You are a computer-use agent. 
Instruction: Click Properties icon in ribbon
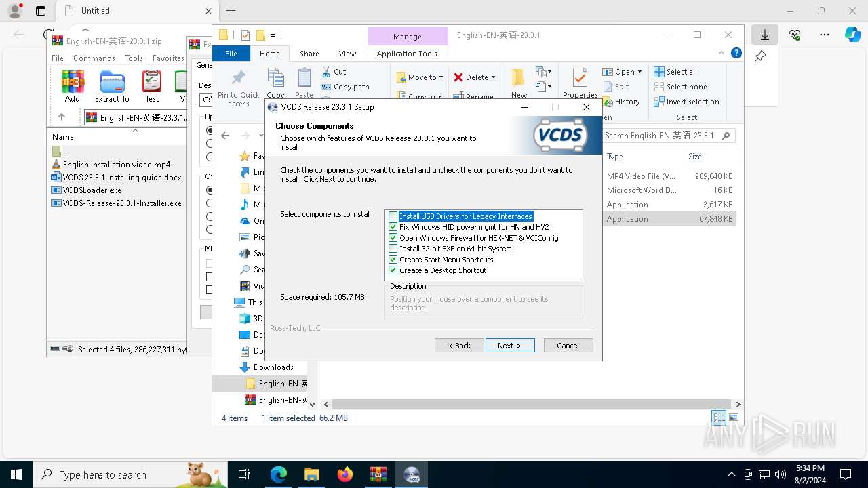click(580, 83)
